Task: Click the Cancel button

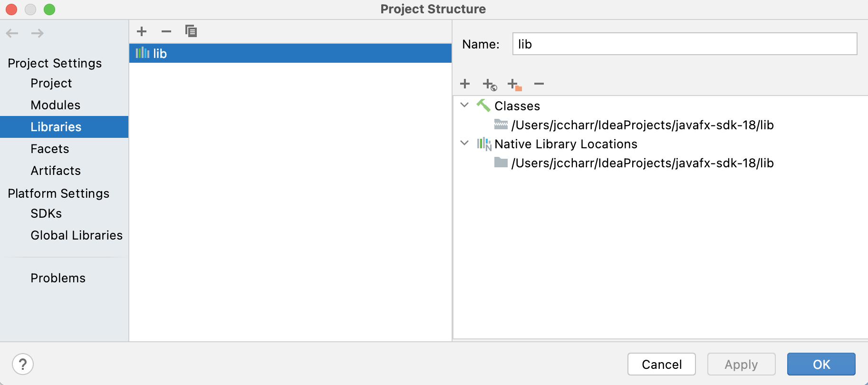Action: coord(661,364)
